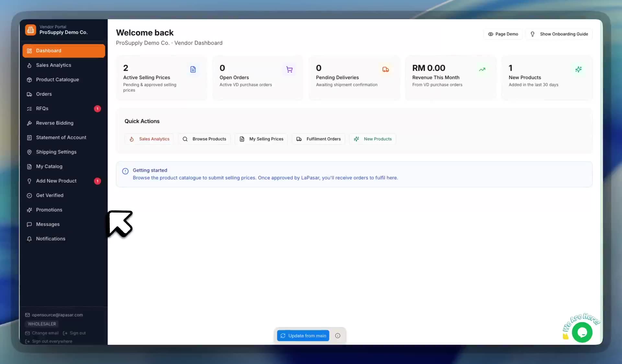Go to Product Catalogue in sidebar
622x364 pixels.
point(64,80)
